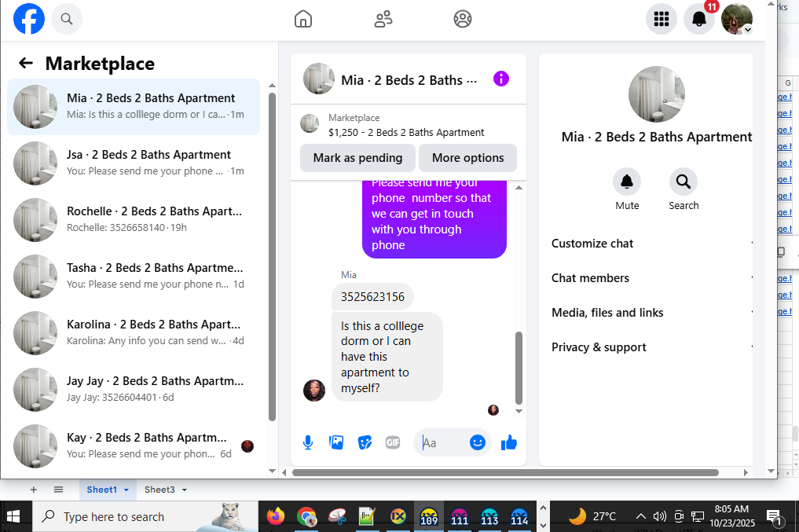Show hidden system tray icons
799x532 pixels.
coord(640,517)
